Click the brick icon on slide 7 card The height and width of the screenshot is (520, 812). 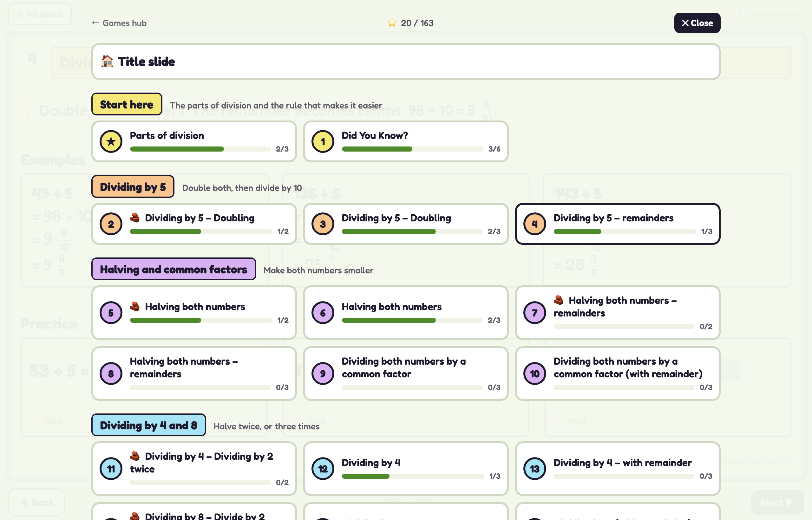tap(558, 300)
